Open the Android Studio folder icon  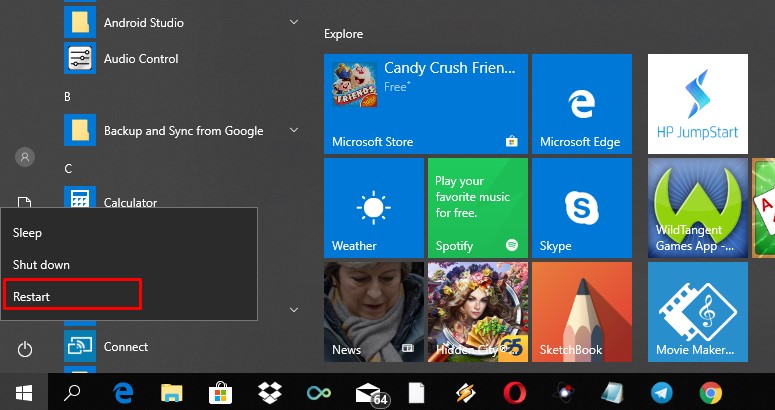(80, 22)
